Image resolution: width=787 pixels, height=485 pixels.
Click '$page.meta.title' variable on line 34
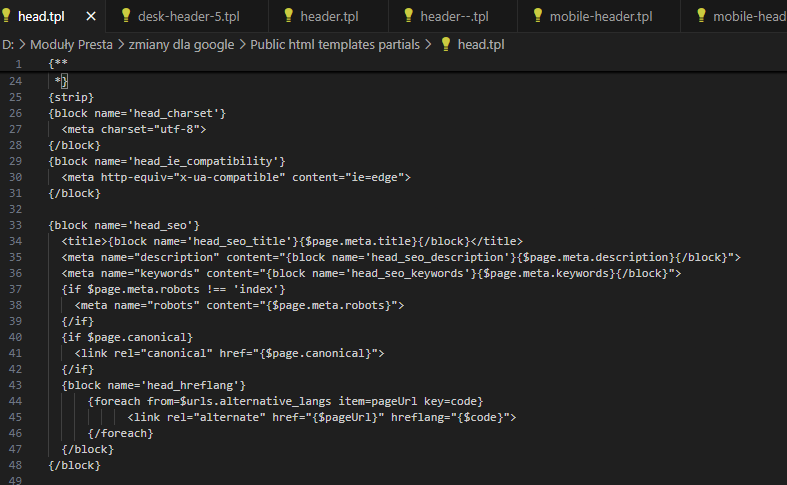coord(358,241)
